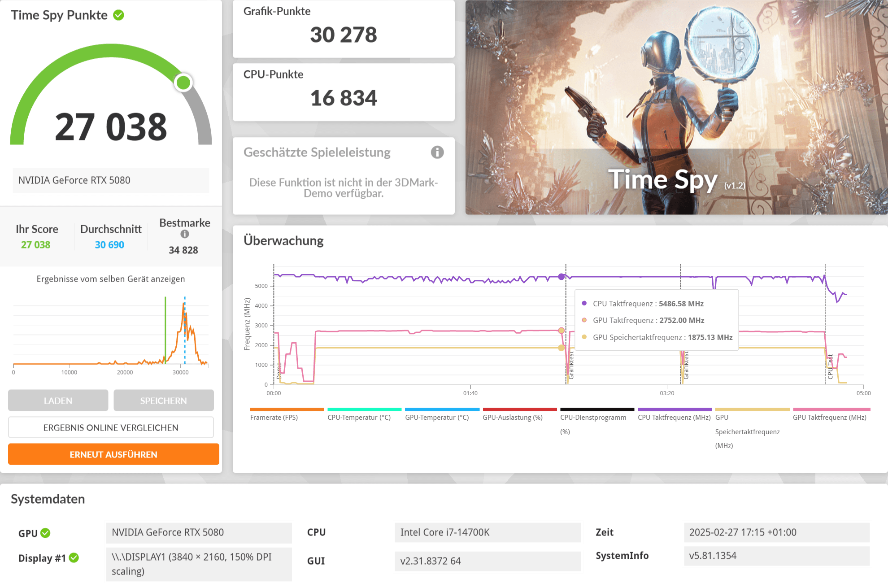The image size is (888, 588).
Task: Hide the GPU-Auslastung chart series
Action: pos(512,417)
